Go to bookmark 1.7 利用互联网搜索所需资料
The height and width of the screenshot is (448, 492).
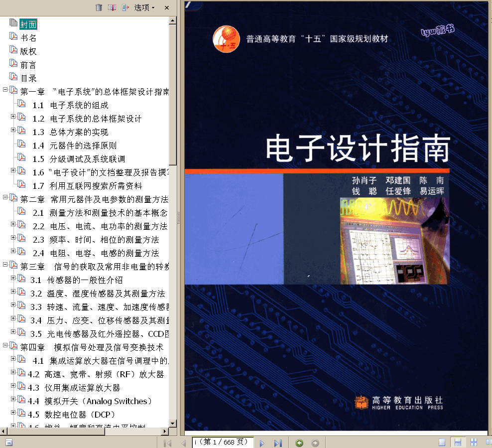click(x=96, y=186)
